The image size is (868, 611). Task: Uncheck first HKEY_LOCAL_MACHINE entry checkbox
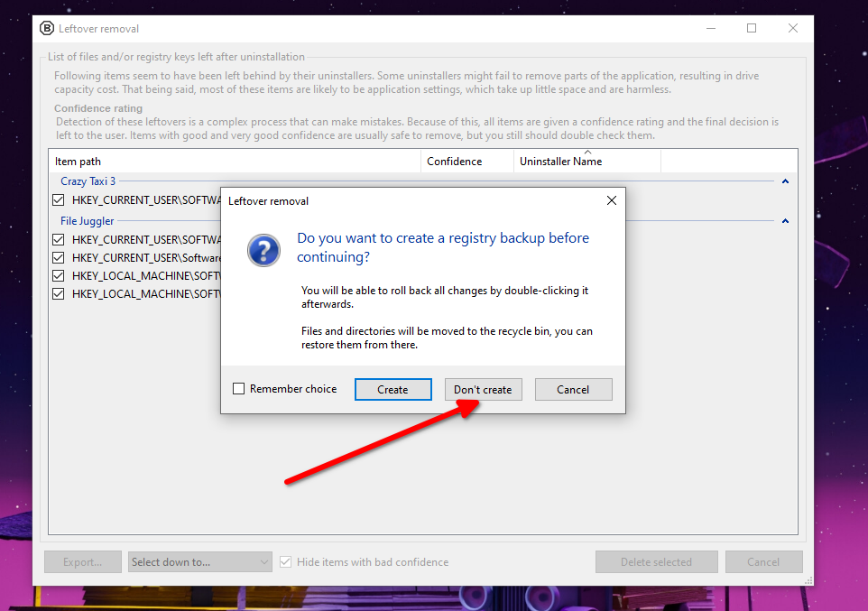(x=58, y=276)
